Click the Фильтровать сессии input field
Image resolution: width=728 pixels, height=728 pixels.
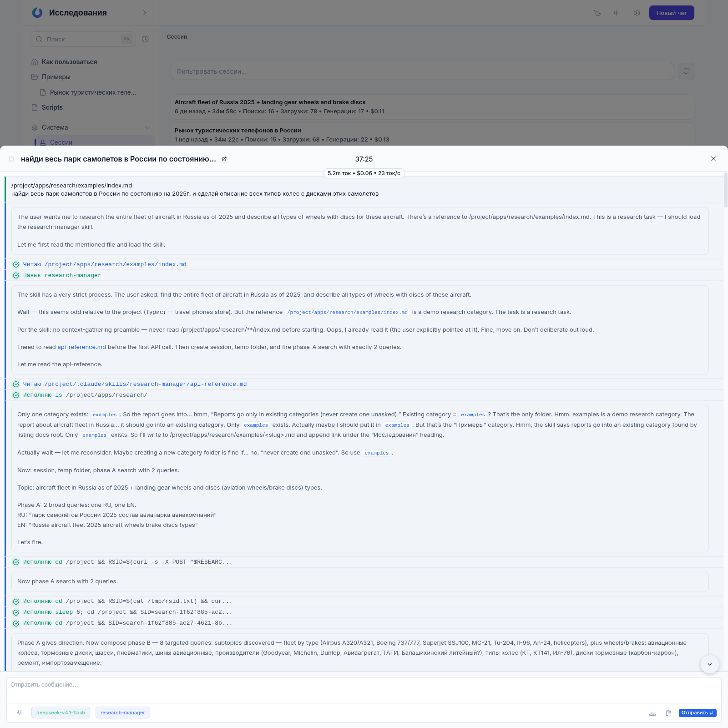(422, 71)
